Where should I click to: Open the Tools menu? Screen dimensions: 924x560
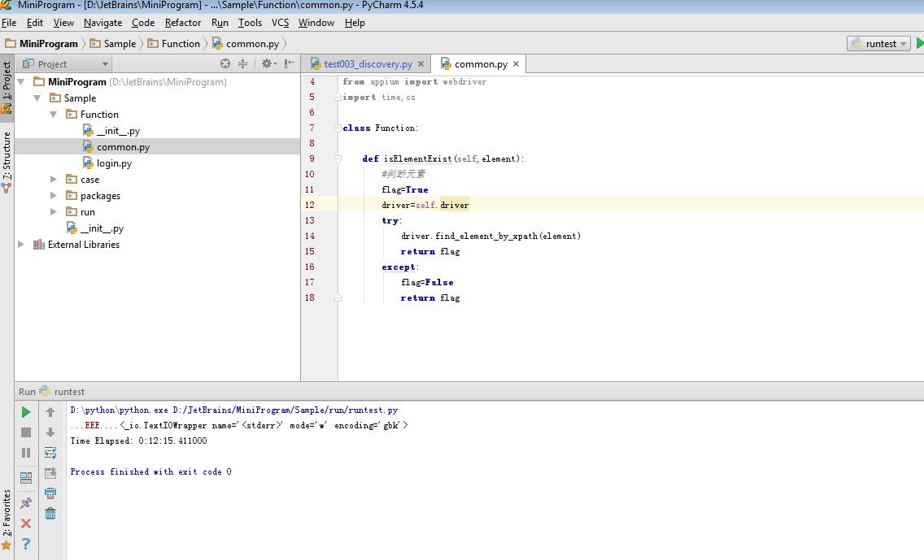(250, 23)
